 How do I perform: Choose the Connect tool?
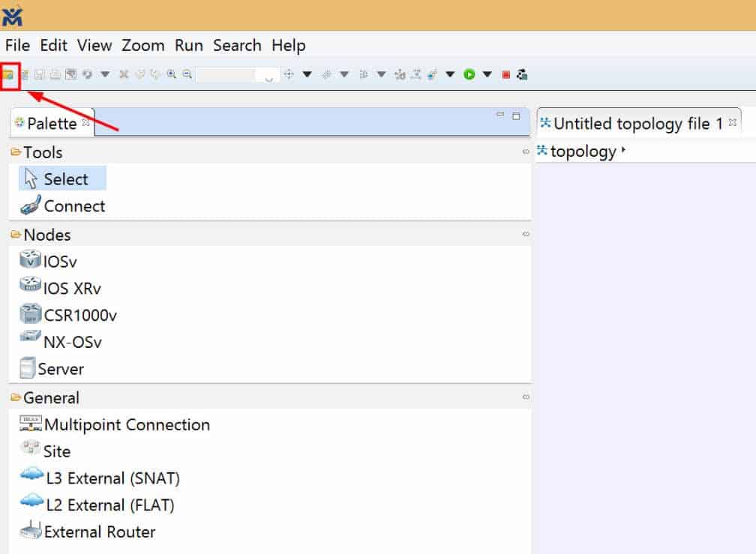63,205
